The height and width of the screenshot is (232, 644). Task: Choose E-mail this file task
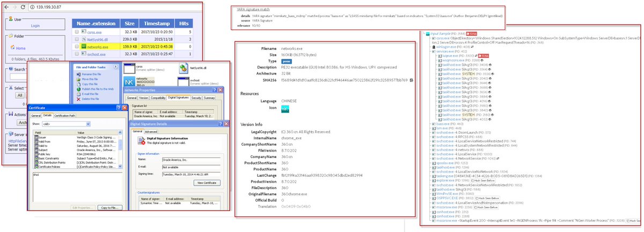point(90,94)
